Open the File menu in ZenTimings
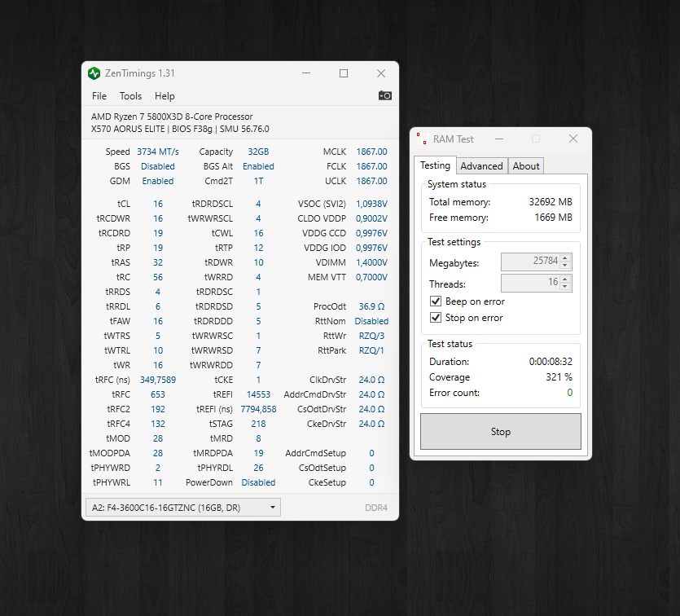The width and height of the screenshot is (680, 616). click(x=99, y=96)
